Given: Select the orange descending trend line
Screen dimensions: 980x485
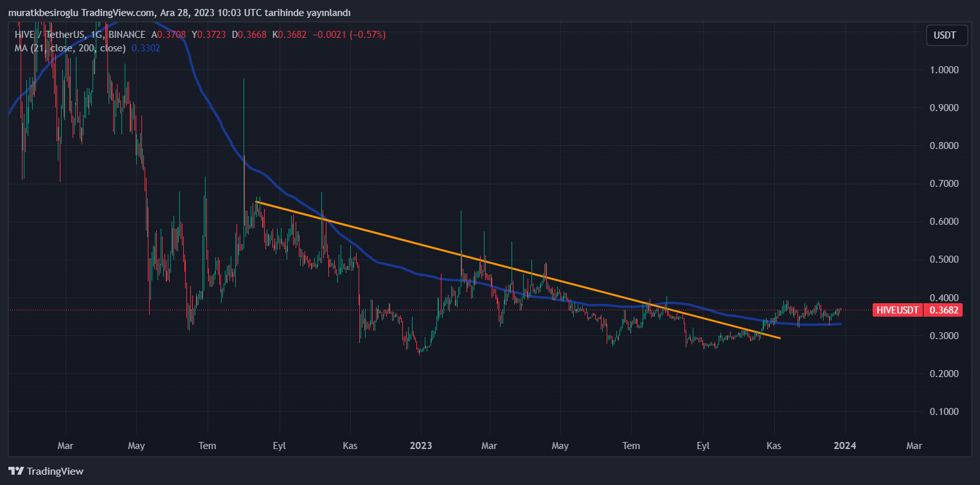Looking at the screenshot, I should coord(518,270).
